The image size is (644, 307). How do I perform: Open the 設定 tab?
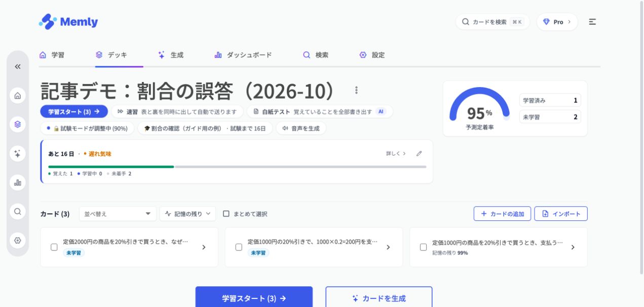[x=372, y=55]
